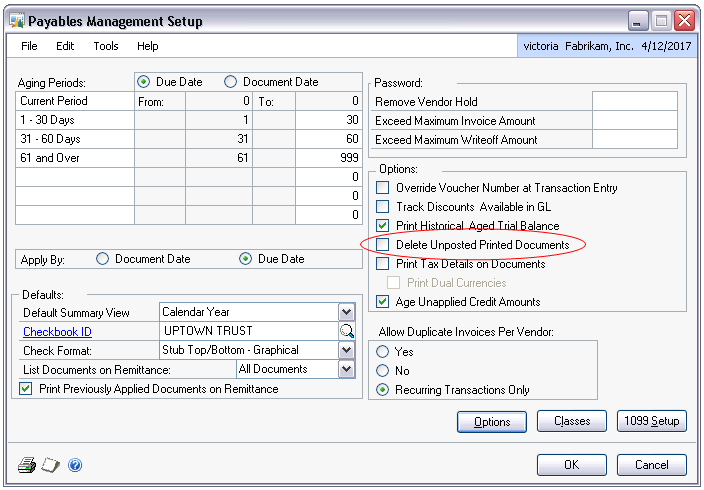Toggle Age Unapplied Credit Amounts checkbox
Screen dimensions: 704x490
[382, 302]
